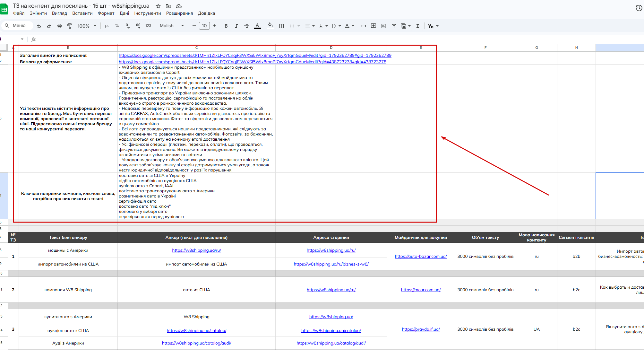Select the Paint format tool
The width and height of the screenshot is (644, 350).
coord(69,26)
